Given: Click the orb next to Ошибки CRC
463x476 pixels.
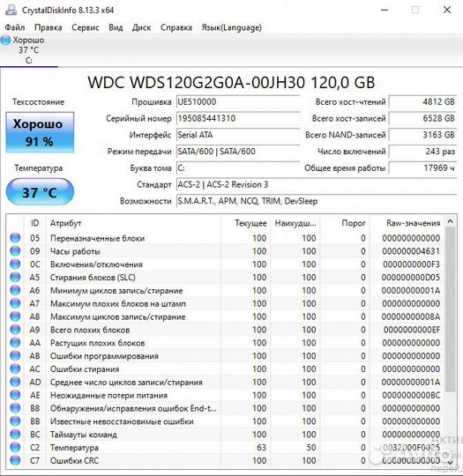Looking at the screenshot, I should [15, 460].
